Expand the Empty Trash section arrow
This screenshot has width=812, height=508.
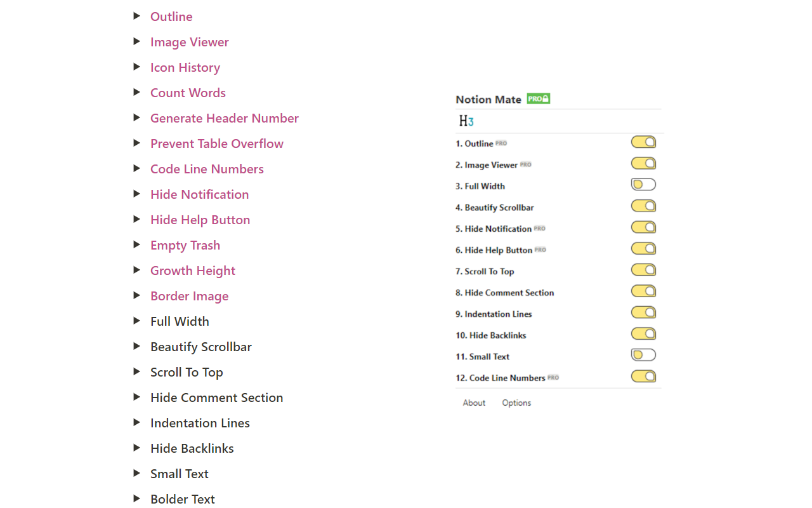[x=136, y=244]
